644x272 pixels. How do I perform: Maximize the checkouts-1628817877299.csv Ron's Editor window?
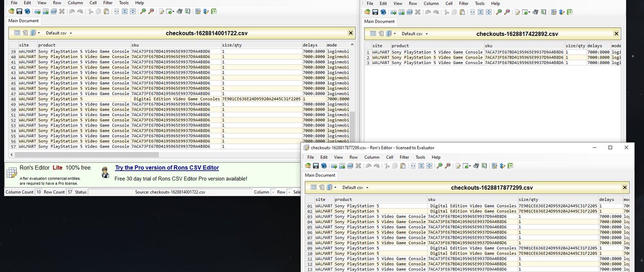pyautogui.click(x=610, y=147)
